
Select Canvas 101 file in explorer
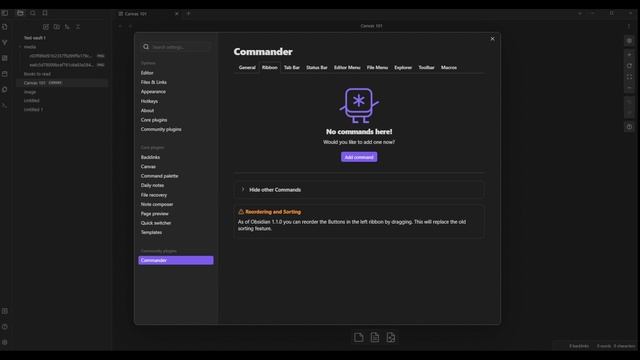[x=63, y=83]
